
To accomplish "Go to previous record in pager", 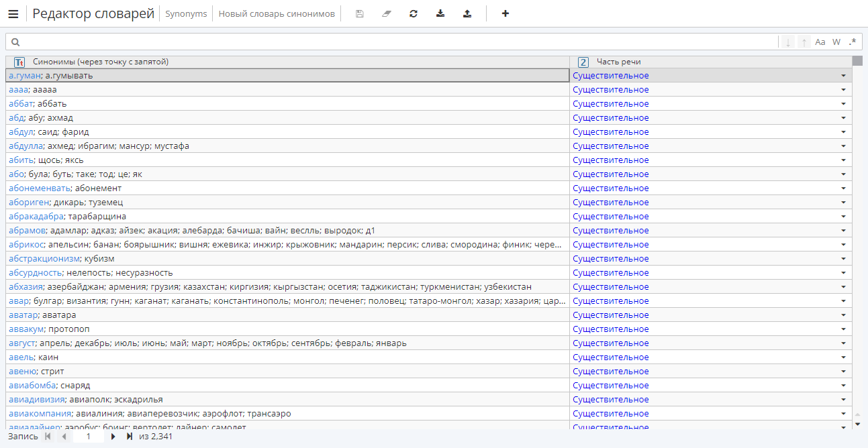I will 64,437.
